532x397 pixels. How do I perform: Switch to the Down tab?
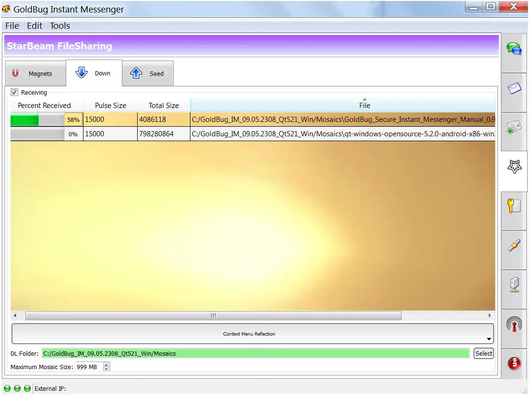click(x=94, y=73)
